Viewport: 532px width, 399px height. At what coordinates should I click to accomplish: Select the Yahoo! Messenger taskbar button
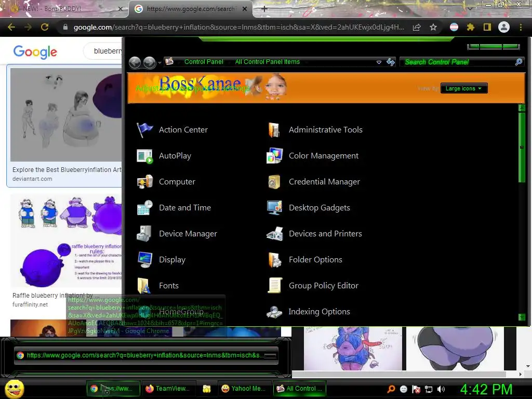pyautogui.click(x=244, y=389)
